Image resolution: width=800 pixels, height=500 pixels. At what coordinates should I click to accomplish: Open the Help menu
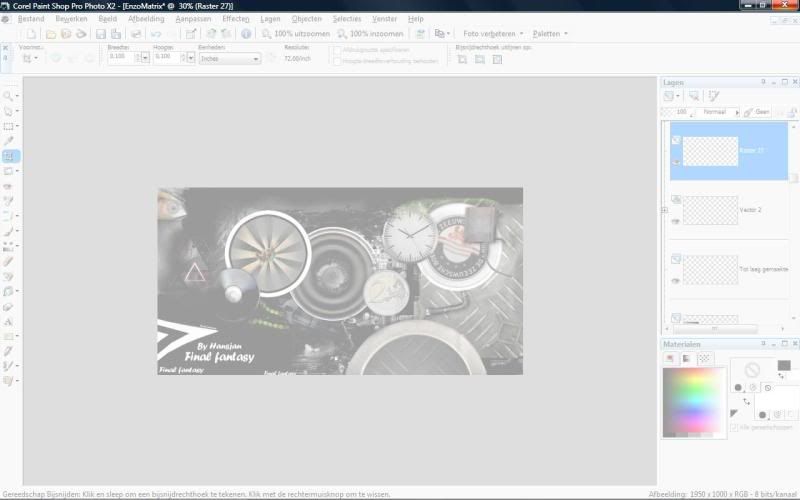point(416,19)
